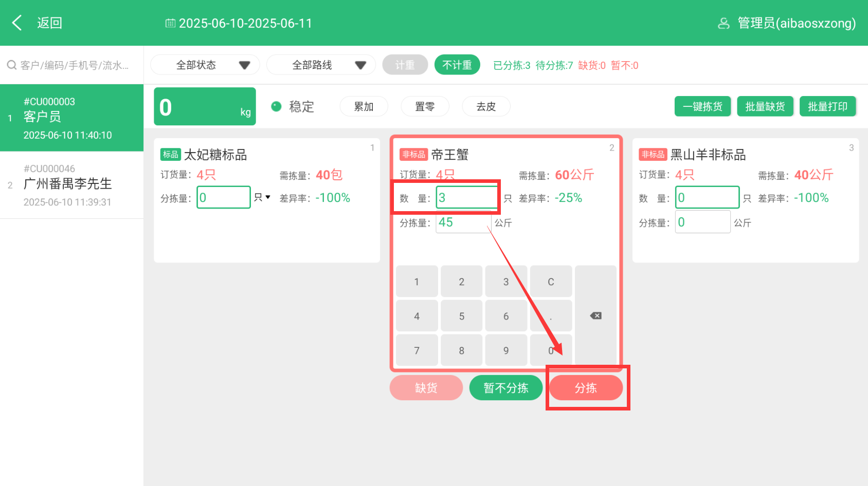Switch to 计重 weighing mode
Viewport: 868px width, 486px height.
click(x=405, y=65)
